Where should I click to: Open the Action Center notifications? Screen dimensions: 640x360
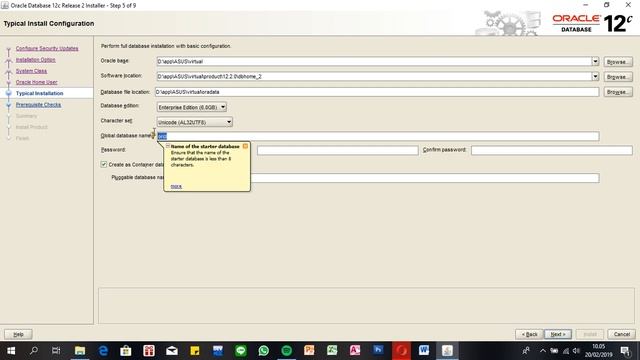625,351
